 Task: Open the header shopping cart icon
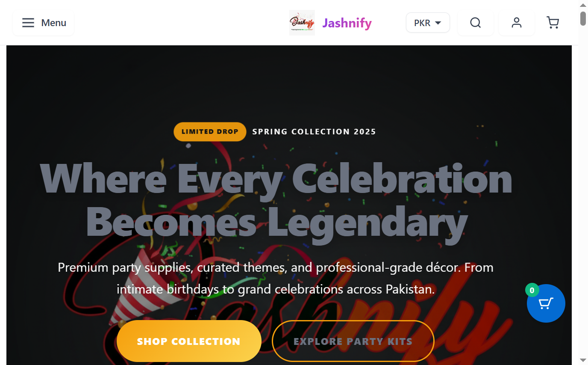(553, 23)
